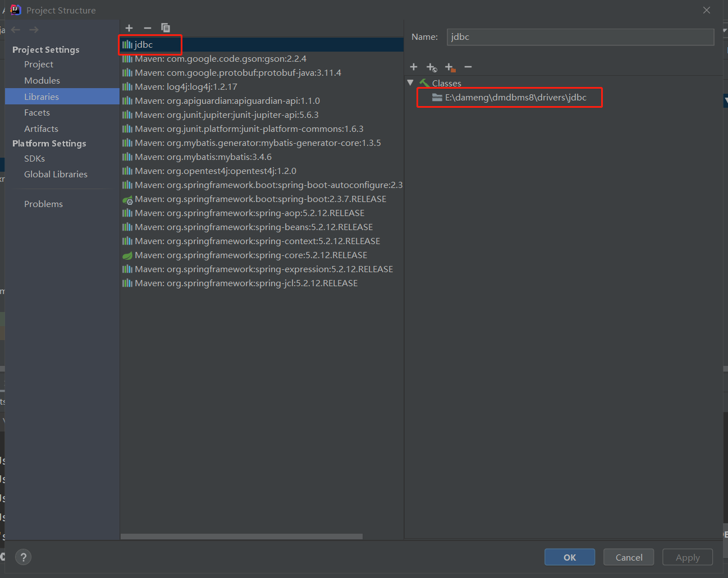Open the help question mark button
The image size is (728, 578).
click(x=23, y=557)
